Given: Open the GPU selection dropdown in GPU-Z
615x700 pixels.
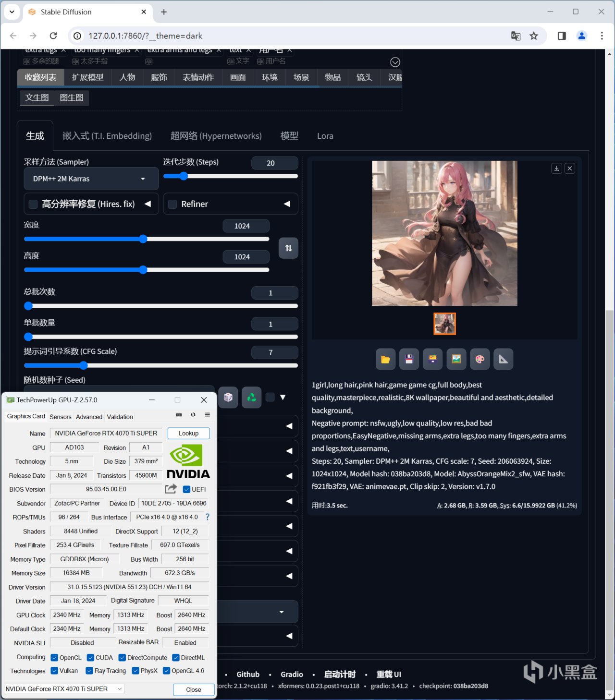Looking at the screenshot, I should coord(64,689).
